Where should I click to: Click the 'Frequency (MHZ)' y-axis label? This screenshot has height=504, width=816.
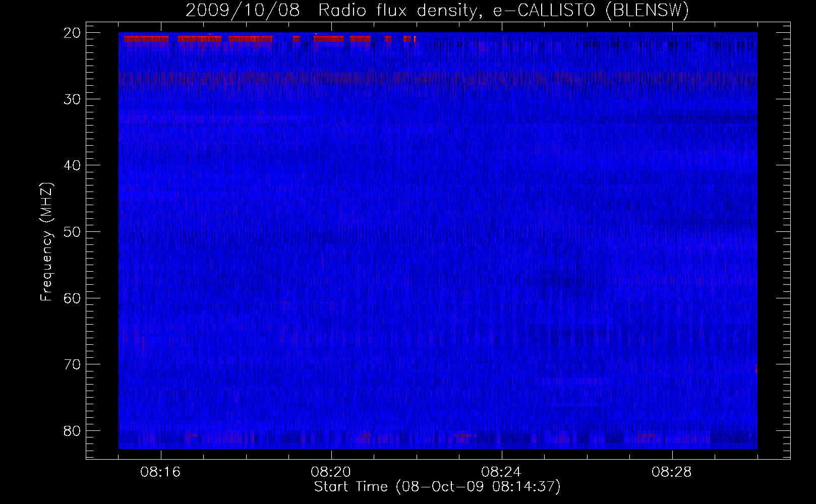(46, 242)
